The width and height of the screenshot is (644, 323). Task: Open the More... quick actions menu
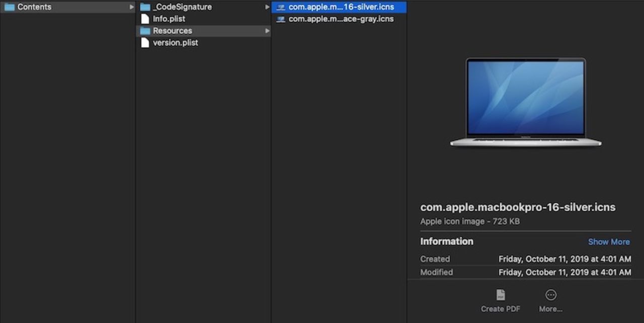click(550, 295)
